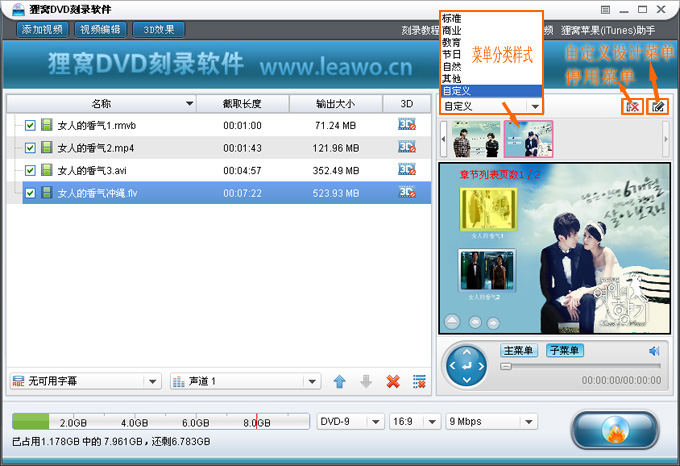Click the navigation pad up arrow

pyautogui.click(x=467, y=352)
